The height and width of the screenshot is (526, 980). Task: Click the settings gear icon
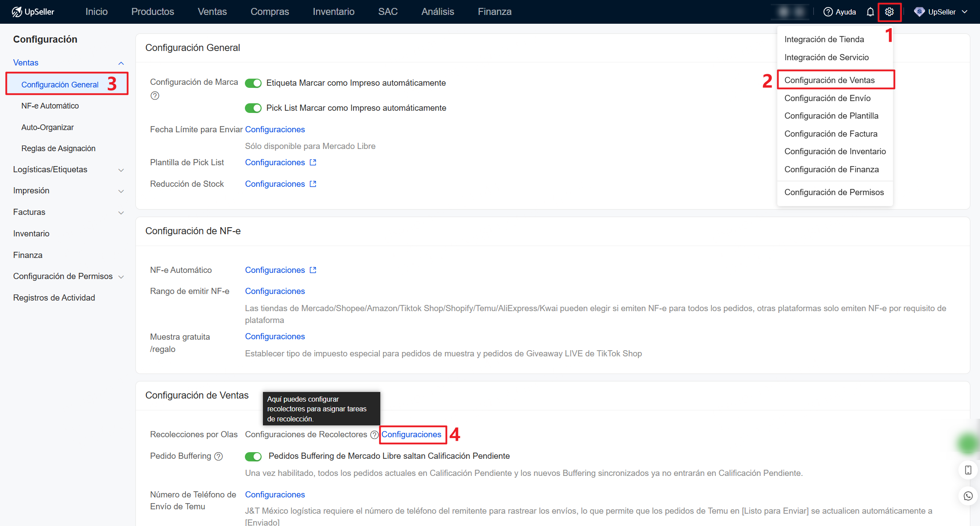click(x=889, y=12)
